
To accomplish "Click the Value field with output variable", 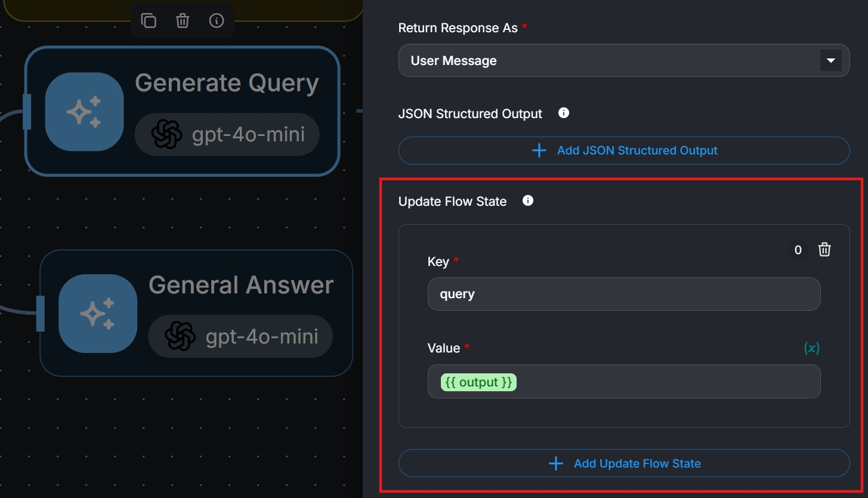I will (624, 382).
